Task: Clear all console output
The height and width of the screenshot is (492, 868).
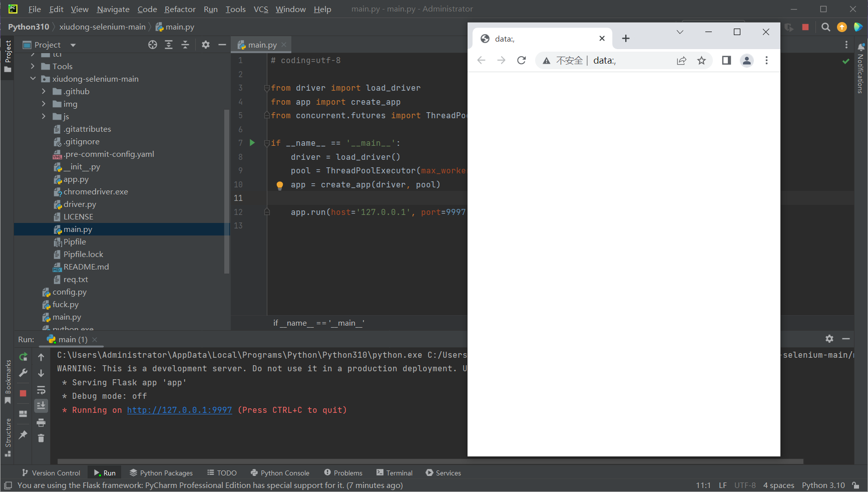Action: click(x=41, y=438)
